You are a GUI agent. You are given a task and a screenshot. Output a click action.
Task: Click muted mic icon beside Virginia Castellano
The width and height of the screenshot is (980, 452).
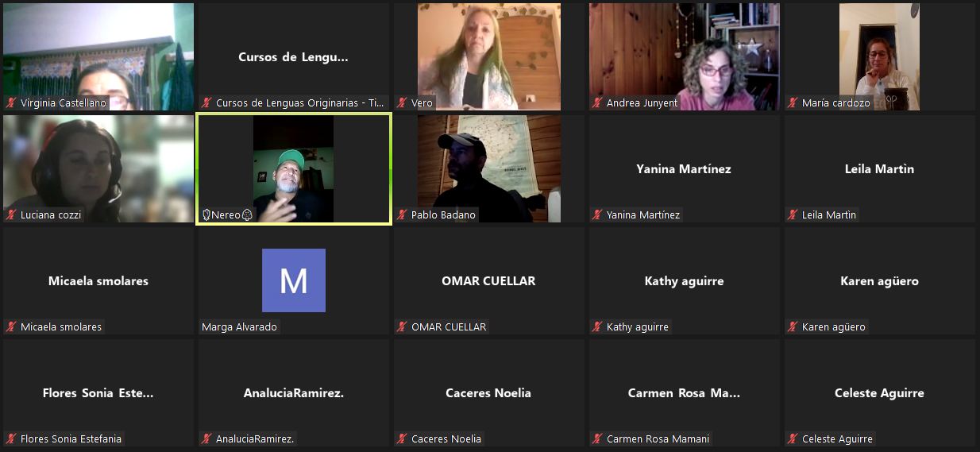click(x=12, y=103)
